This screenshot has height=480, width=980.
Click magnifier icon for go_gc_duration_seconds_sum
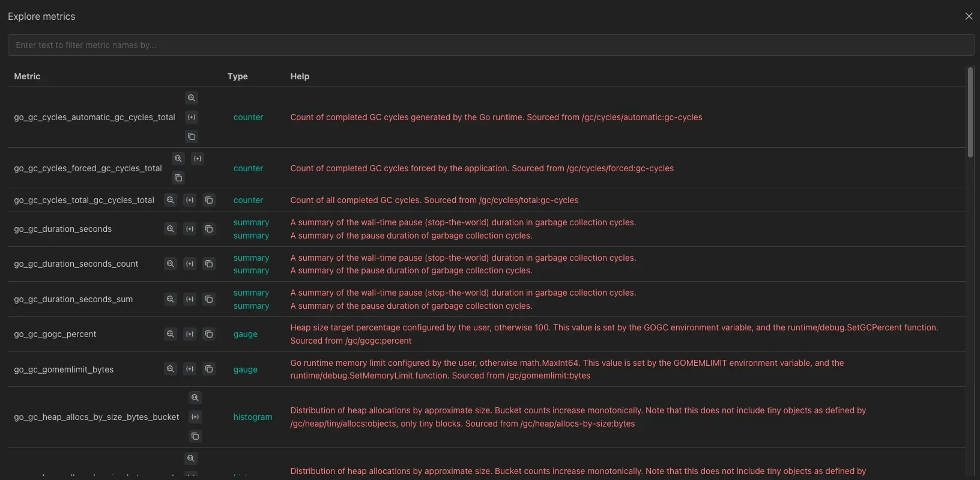pos(171,299)
